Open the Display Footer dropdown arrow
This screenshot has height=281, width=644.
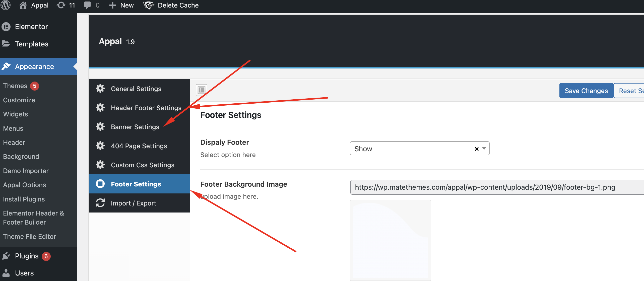(x=484, y=149)
